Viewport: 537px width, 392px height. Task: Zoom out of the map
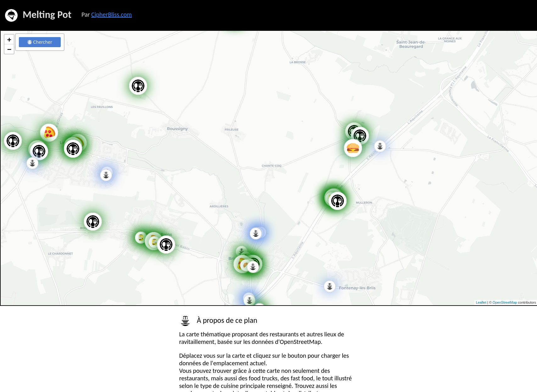pyautogui.click(x=9, y=49)
